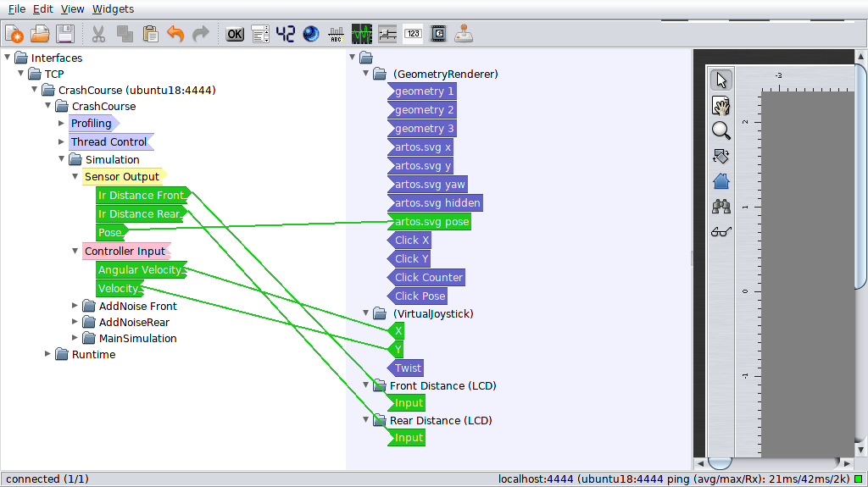Select the arrow pointer tool
Screen dimensions: 868x487
(x=721, y=80)
